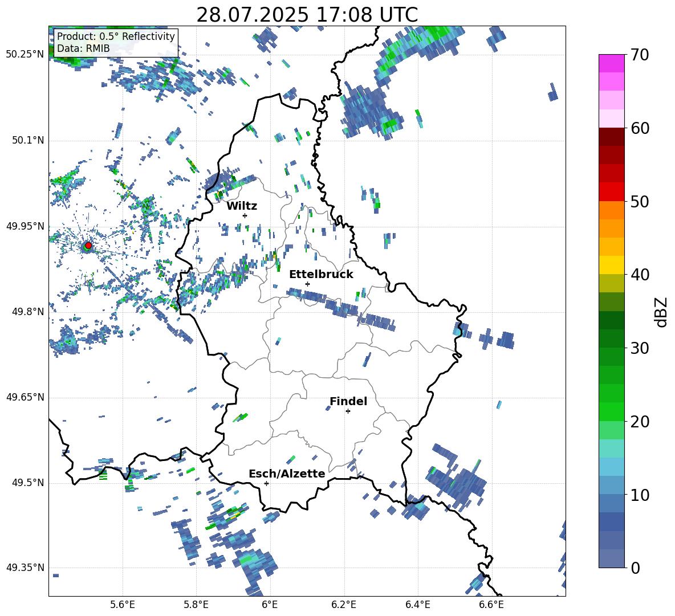Click the 6°E longitude label
Image resolution: width=675 pixels, height=616 pixels.
[270, 605]
